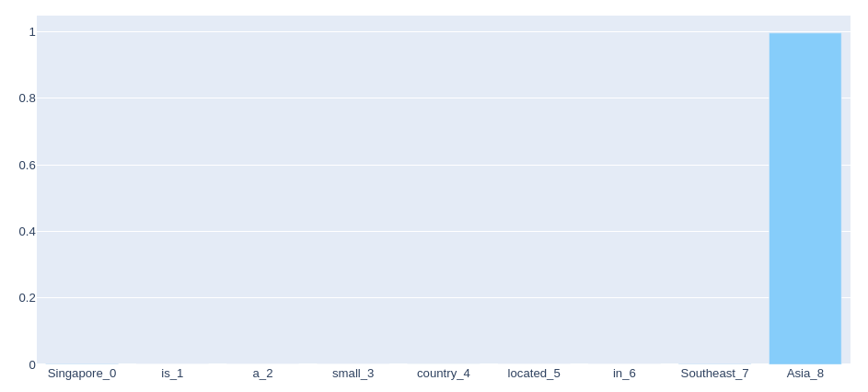Viewport: 868px width, 392px height.
Task: Select the is_1 axis label
Action: pyautogui.click(x=172, y=374)
